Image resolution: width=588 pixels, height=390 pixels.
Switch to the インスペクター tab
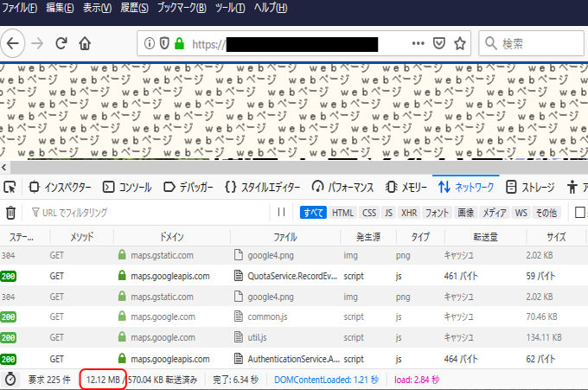point(60,187)
